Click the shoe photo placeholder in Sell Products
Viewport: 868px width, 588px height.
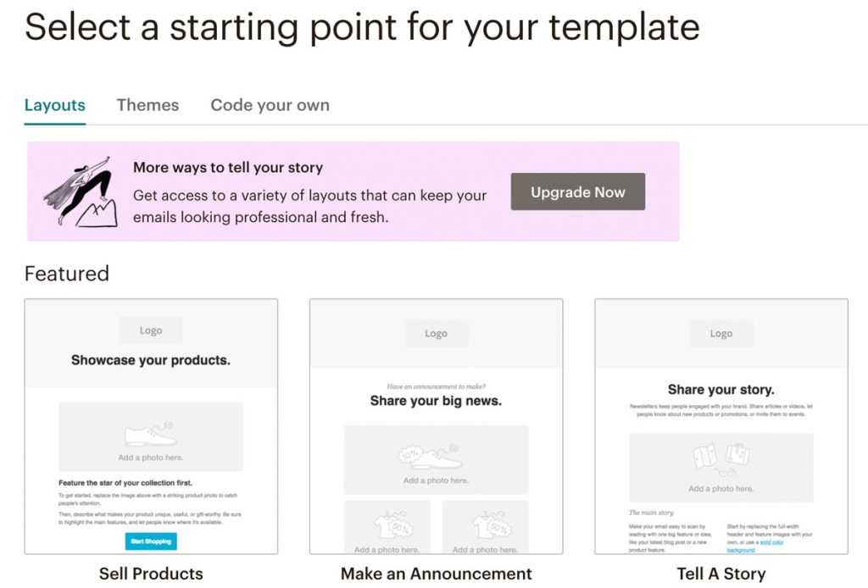coord(151,436)
